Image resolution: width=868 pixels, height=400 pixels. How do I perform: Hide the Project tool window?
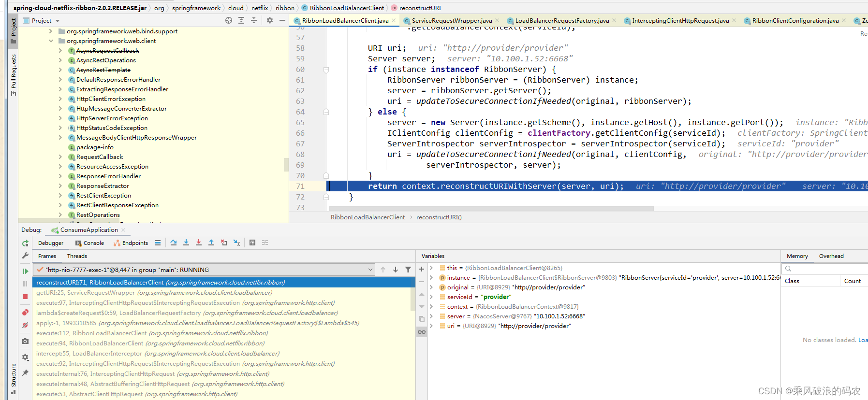282,20
